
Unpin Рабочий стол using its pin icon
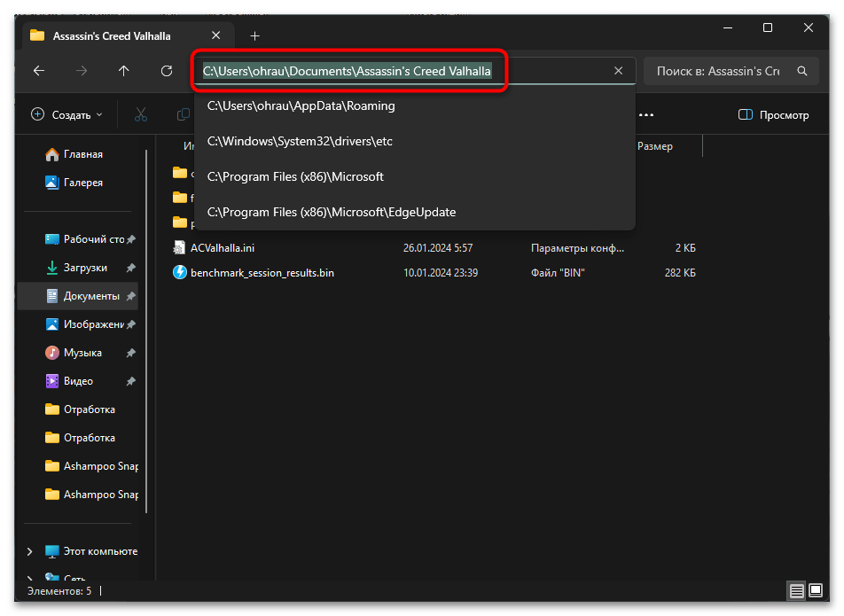tap(131, 239)
